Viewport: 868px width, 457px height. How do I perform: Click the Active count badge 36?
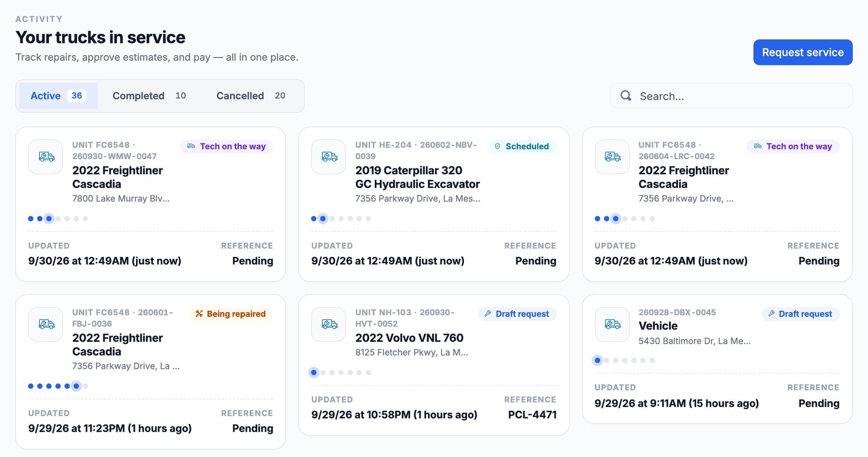[x=77, y=96]
